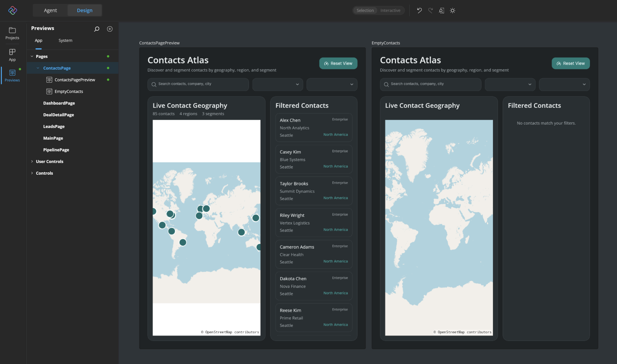
Task: Redo the last action
Action: point(430,10)
